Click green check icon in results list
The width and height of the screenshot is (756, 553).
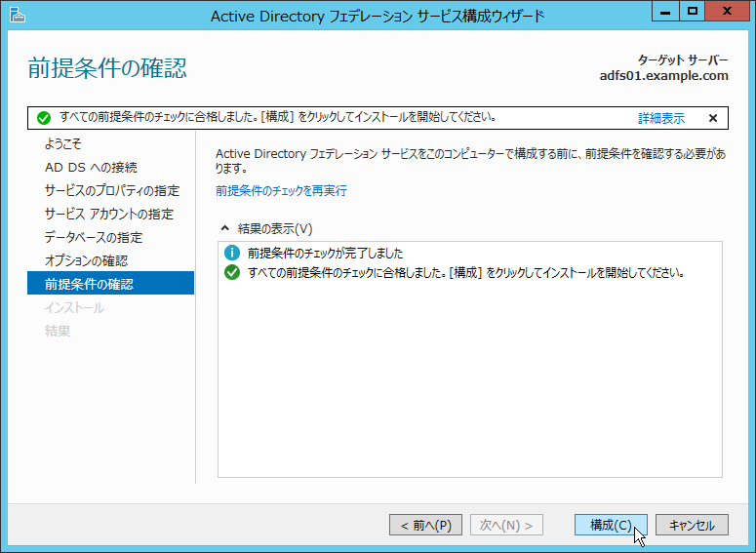click(232, 272)
